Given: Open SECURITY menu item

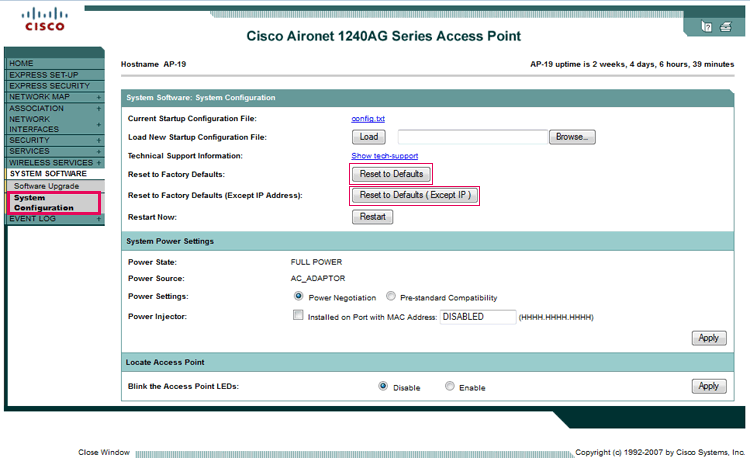Looking at the screenshot, I should point(29,140).
